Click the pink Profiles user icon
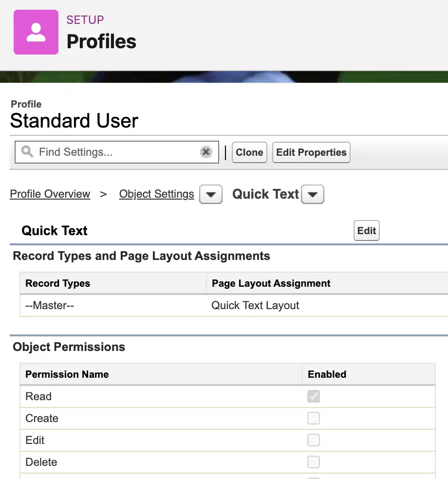Image resolution: width=448 pixels, height=479 pixels. tap(36, 32)
